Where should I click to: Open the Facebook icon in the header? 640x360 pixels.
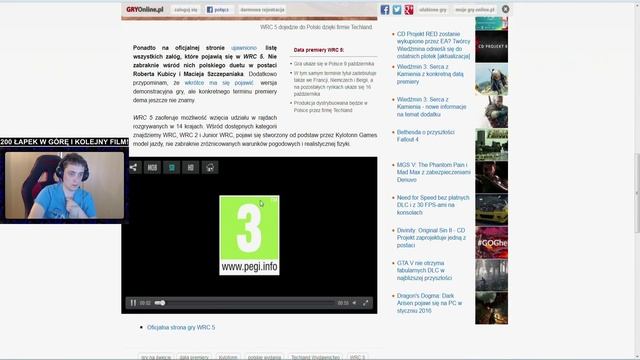(x=385, y=9)
